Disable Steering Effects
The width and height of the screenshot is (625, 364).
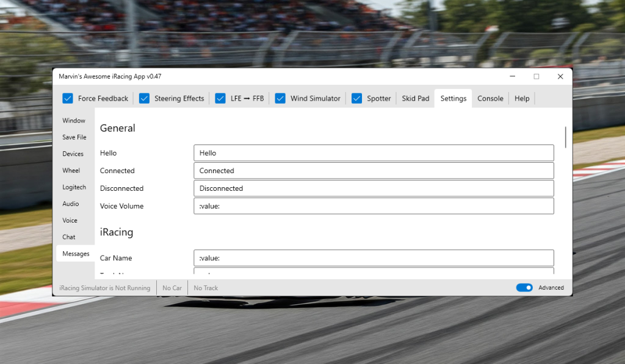(x=144, y=98)
